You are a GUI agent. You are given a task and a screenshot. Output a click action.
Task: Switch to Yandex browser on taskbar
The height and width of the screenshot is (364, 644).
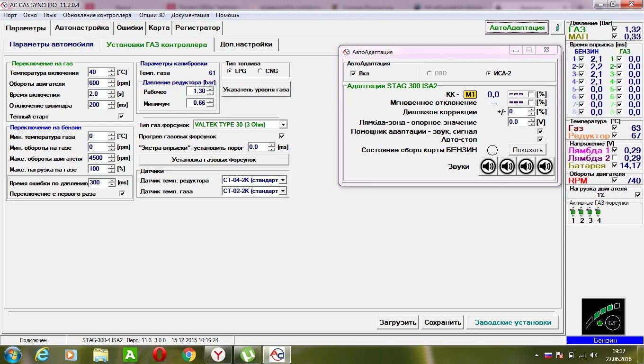point(218,355)
